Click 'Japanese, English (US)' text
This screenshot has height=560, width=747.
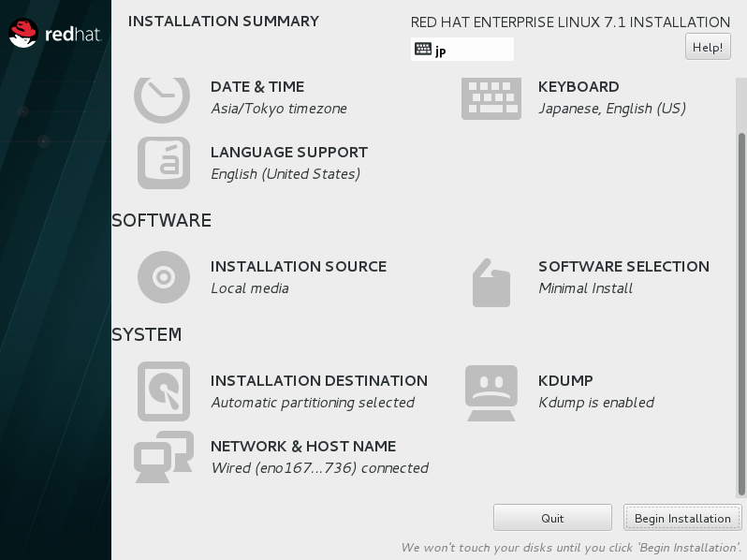tap(612, 109)
